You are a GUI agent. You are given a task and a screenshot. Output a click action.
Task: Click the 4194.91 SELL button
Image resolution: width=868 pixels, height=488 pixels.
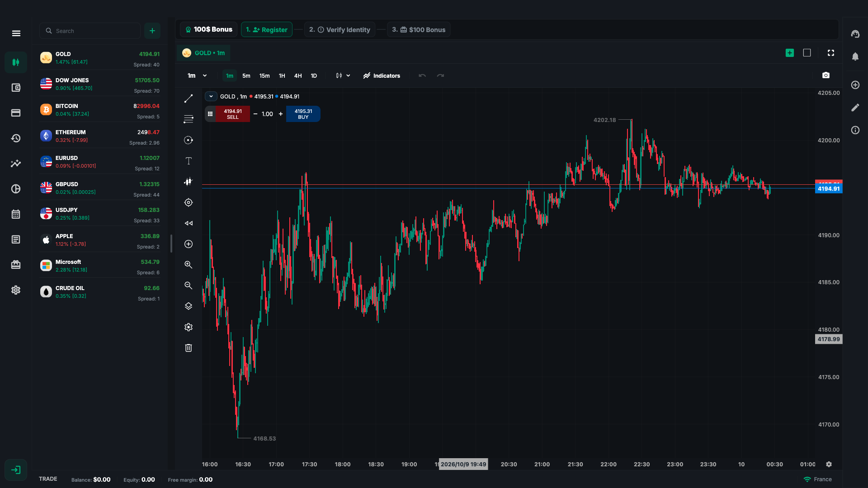[x=233, y=114]
